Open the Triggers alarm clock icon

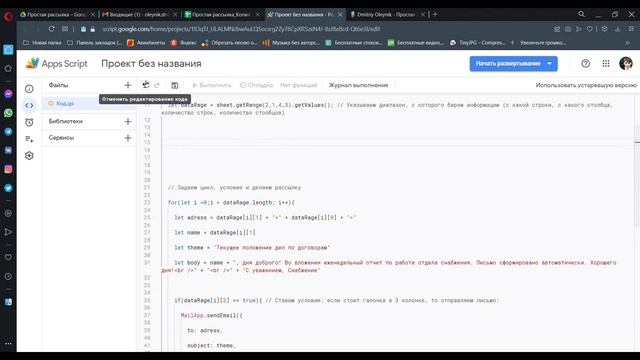(x=29, y=122)
